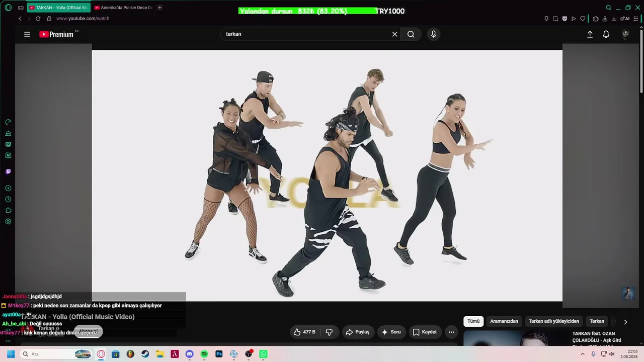This screenshot has width=644, height=362.
Task: Open the sidebar M-labelled square icon
Action: pyautogui.click(x=8, y=155)
